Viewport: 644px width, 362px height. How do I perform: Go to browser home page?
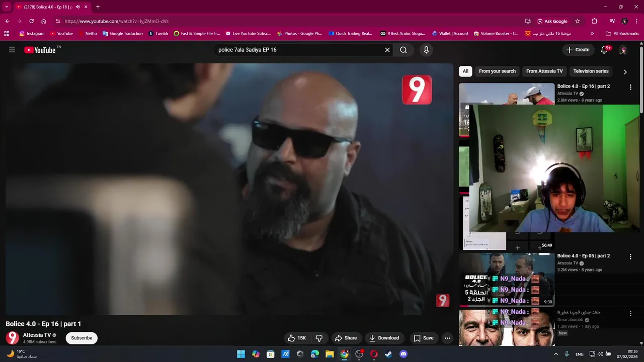[x=44, y=21]
